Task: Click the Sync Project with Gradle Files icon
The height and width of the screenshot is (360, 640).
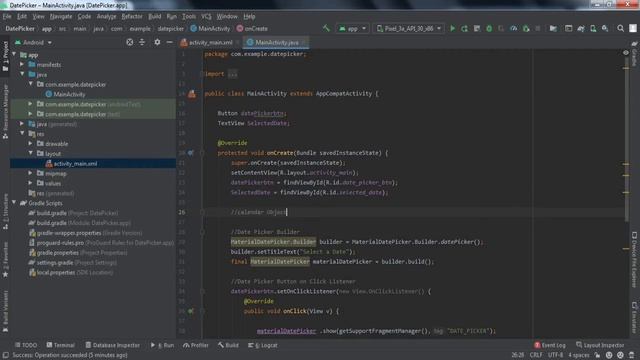Action: (581, 29)
